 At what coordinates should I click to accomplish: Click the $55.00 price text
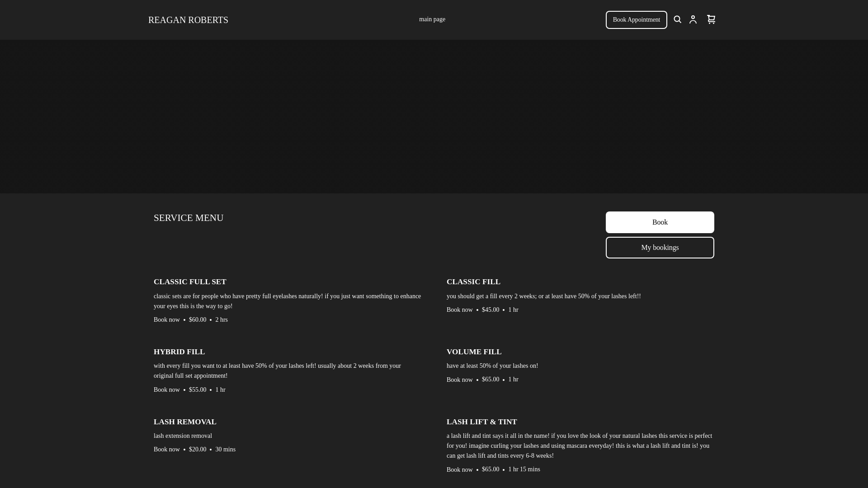click(x=198, y=390)
